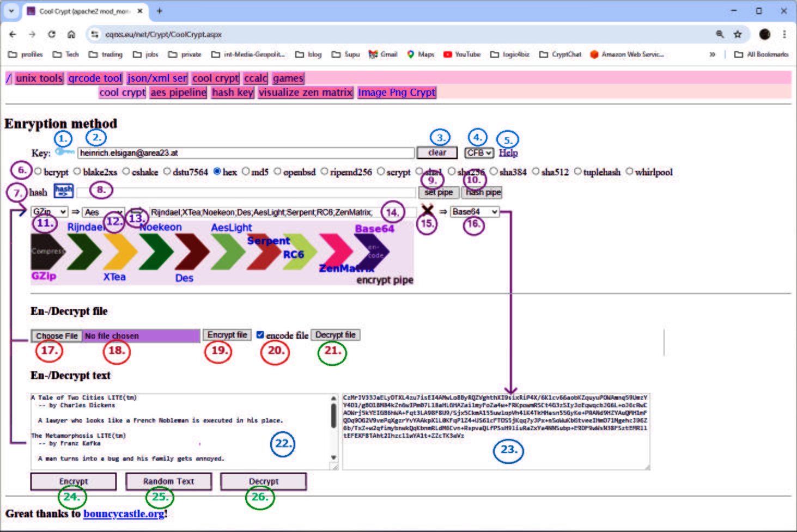Click the green Noekeon chevron
Screen dimensions: 797x532
[156, 252]
